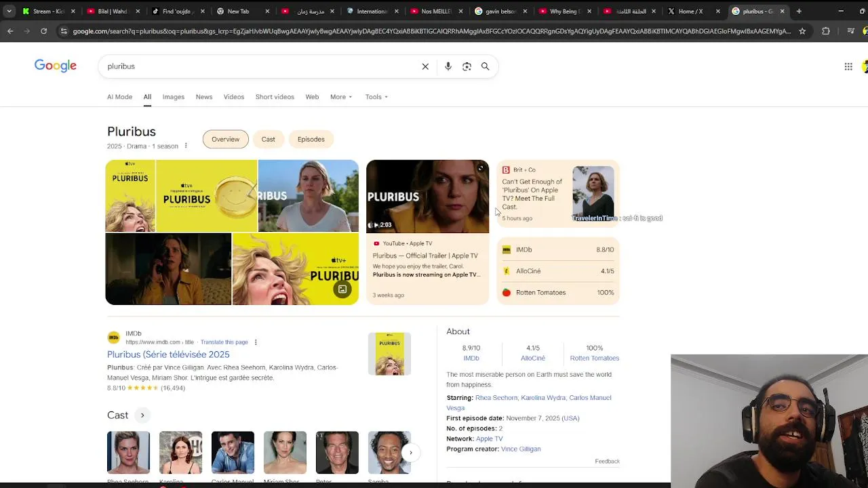Click the IMDb favicon in search result
Viewport: 868px width, 488px height.
click(113, 337)
